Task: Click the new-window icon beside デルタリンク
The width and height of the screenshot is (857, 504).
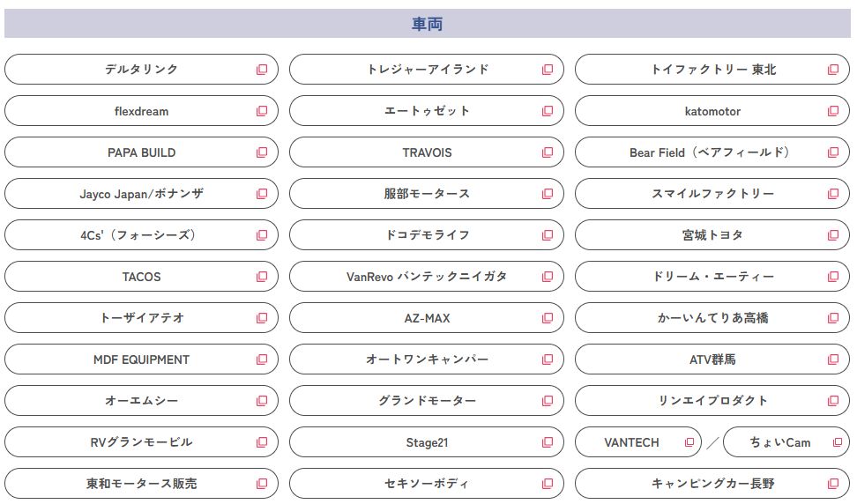Action: pyautogui.click(x=262, y=70)
